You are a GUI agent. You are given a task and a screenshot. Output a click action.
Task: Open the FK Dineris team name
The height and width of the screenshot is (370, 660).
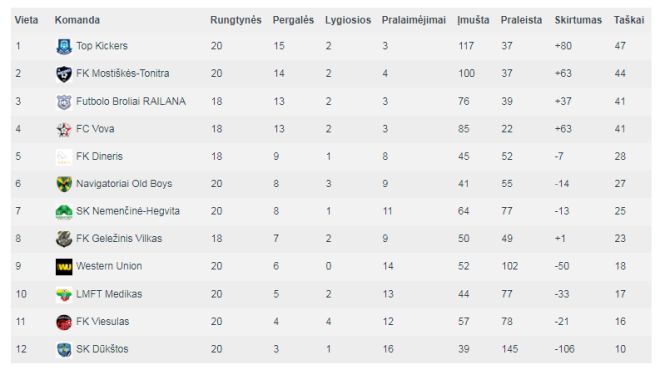tap(99, 157)
